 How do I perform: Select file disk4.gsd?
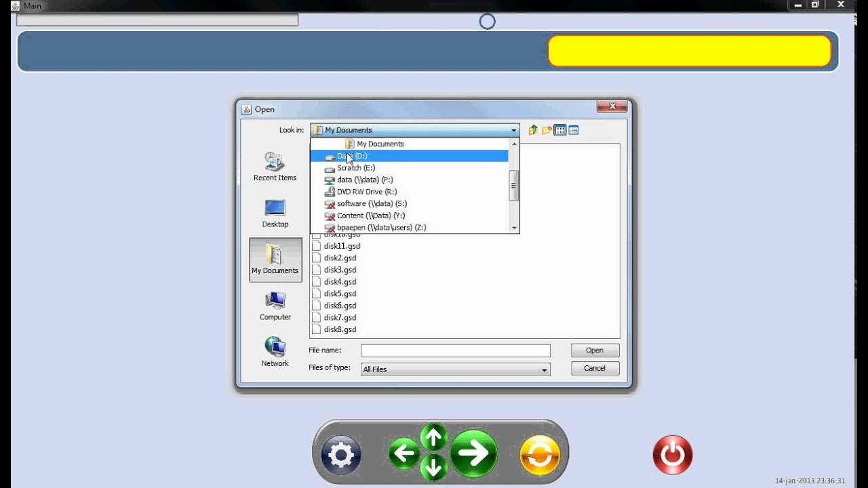334,282
